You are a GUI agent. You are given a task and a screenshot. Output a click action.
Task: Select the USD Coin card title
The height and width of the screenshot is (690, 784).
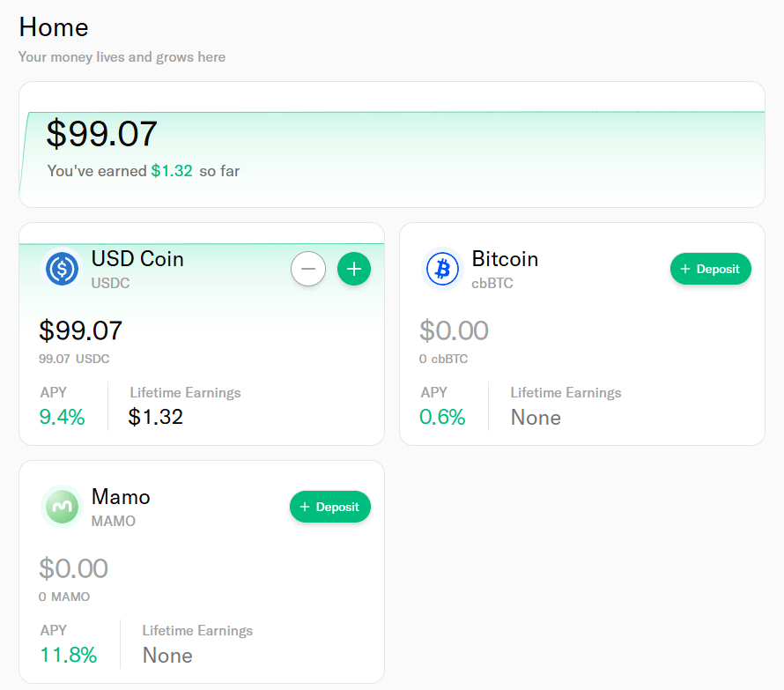click(x=137, y=259)
